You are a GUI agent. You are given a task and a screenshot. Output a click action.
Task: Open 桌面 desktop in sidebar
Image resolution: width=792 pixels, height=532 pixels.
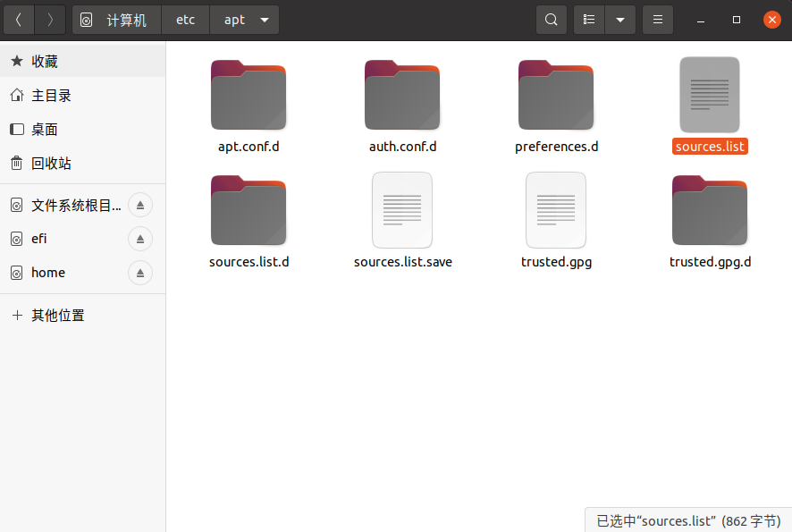(83, 130)
